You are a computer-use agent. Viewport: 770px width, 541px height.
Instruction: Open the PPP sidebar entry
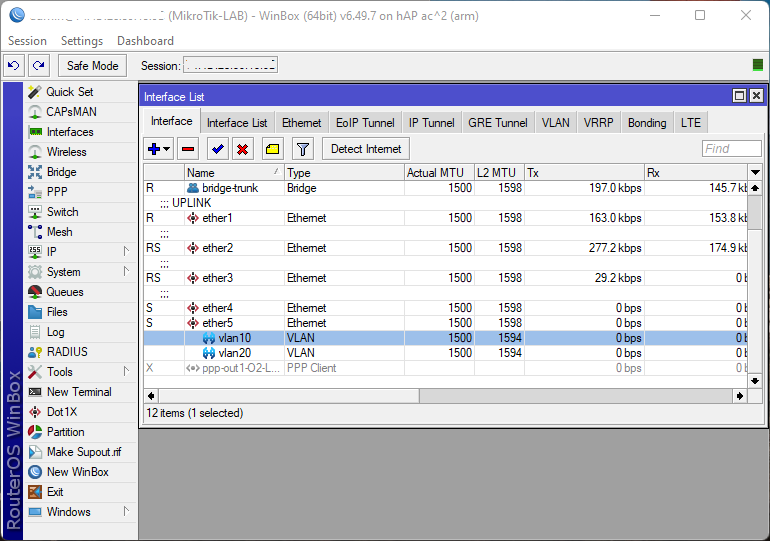coord(80,192)
